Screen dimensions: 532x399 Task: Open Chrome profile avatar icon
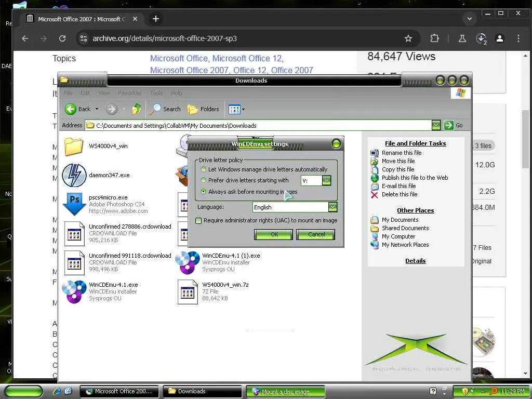(x=500, y=38)
